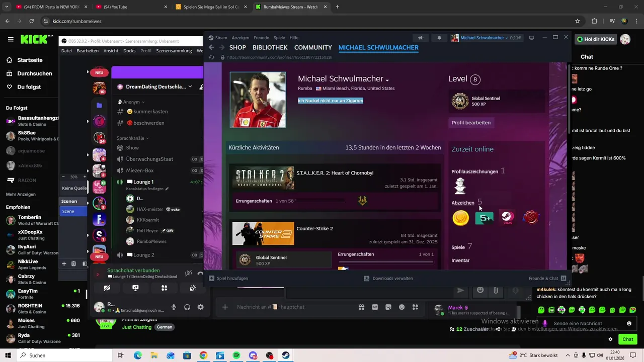The width and height of the screenshot is (644, 362).
Task: Click Hol dir KICKs button
Action: point(596,39)
